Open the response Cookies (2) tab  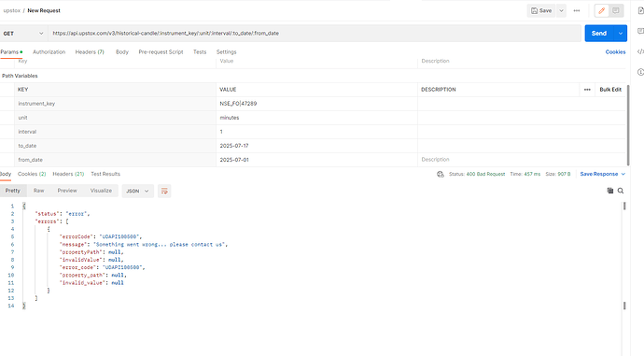(32, 174)
